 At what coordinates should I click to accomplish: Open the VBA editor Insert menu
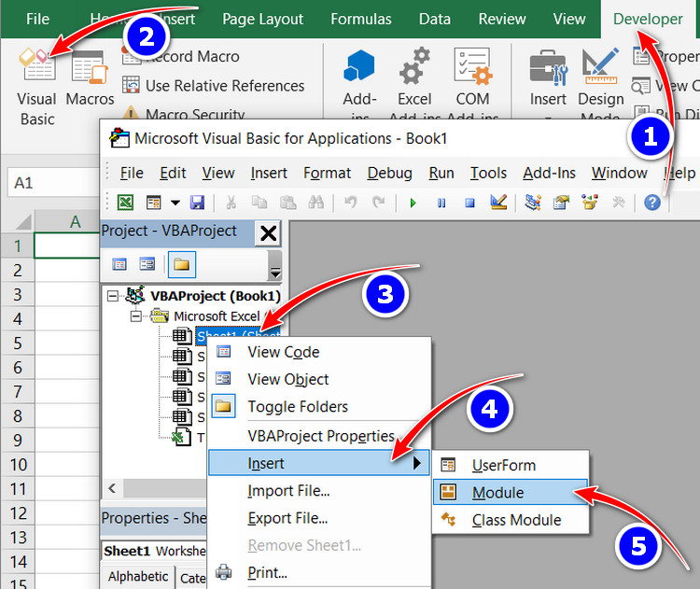[x=269, y=173]
